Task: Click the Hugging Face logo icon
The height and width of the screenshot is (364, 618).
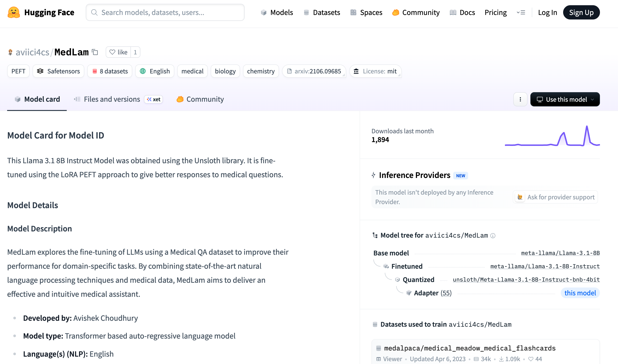Action: pos(14,12)
